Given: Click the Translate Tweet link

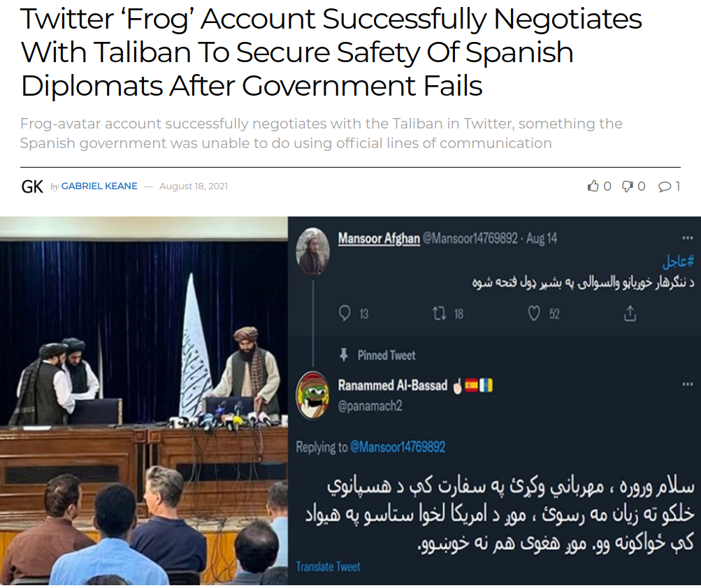Looking at the screenshot, I should (328, 566).
